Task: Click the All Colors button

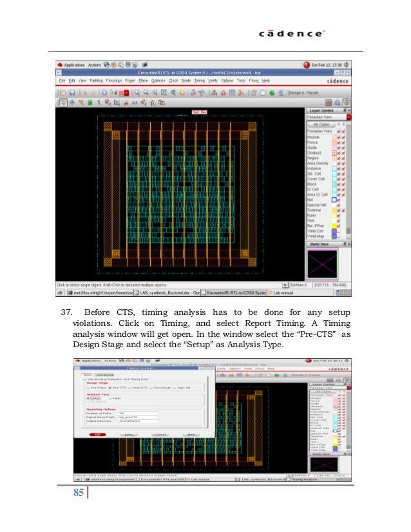Action: 321,124
